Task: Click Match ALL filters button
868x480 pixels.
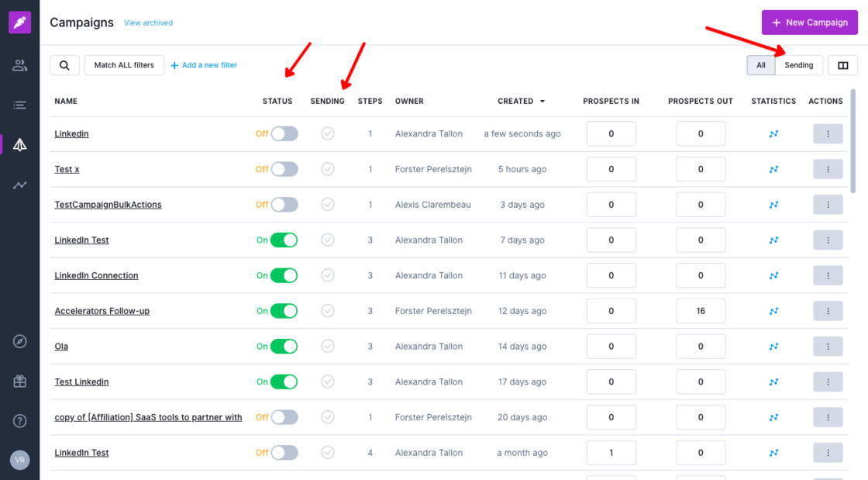Action: (124, 65)
